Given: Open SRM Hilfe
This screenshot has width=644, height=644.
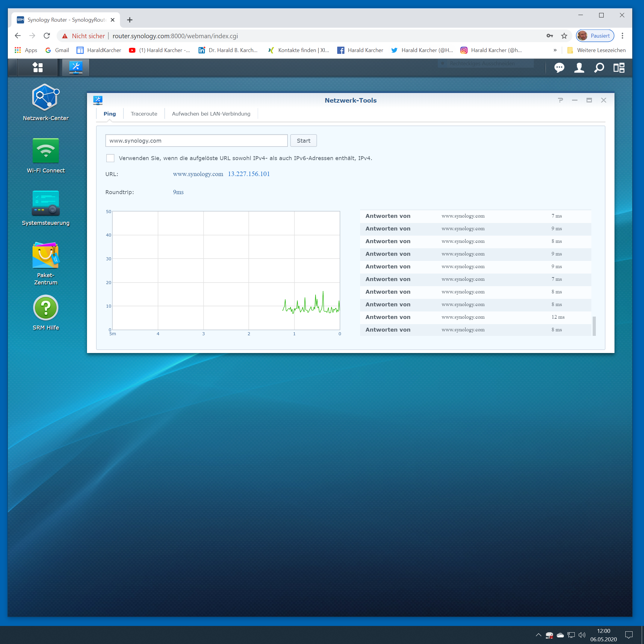Looking at the screenshot, I should pos(46,308).
